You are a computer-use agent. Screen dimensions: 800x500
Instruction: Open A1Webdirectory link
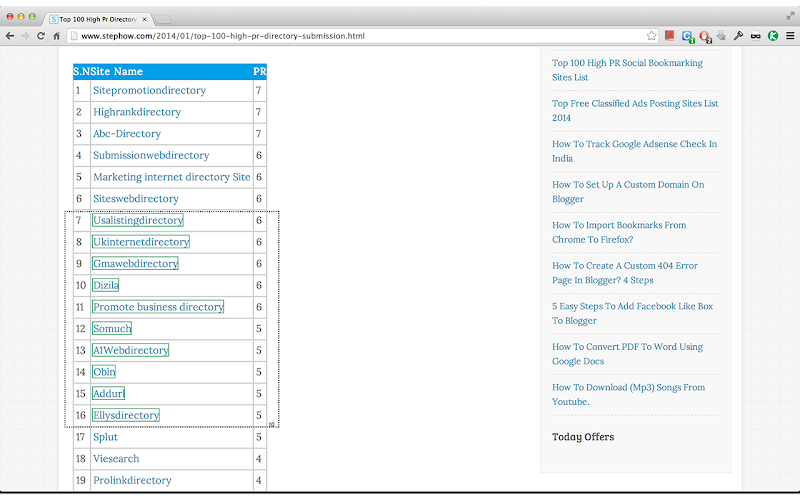click(x=131, y=351)
